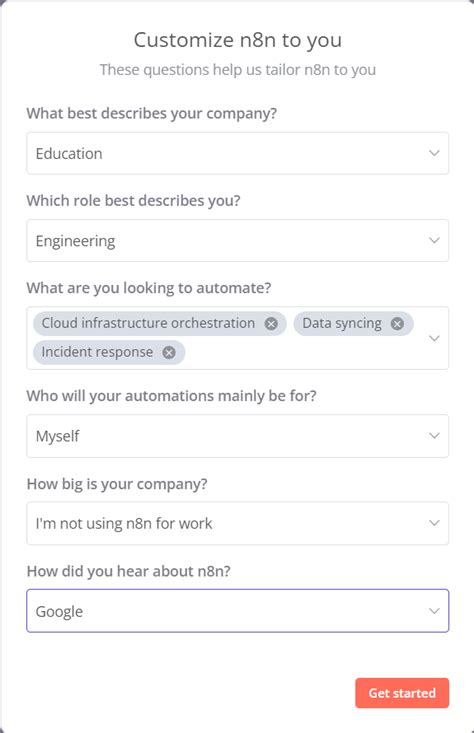Select the Incident response tag label

coord(97,352)
